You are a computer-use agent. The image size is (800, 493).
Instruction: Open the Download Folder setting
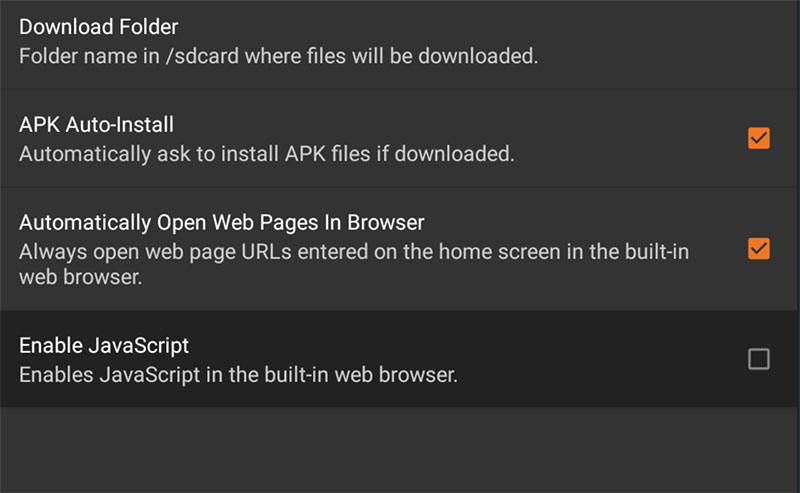(400, 42)
